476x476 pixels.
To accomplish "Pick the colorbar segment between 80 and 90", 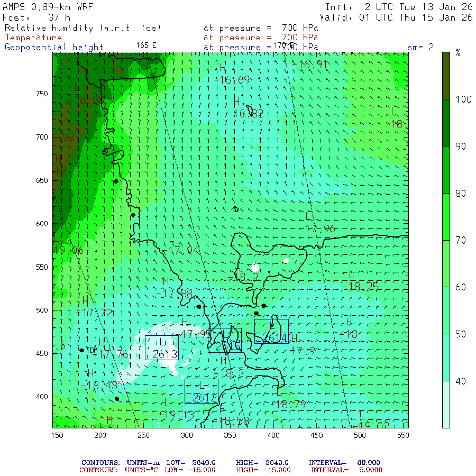I will click(446, 170).
